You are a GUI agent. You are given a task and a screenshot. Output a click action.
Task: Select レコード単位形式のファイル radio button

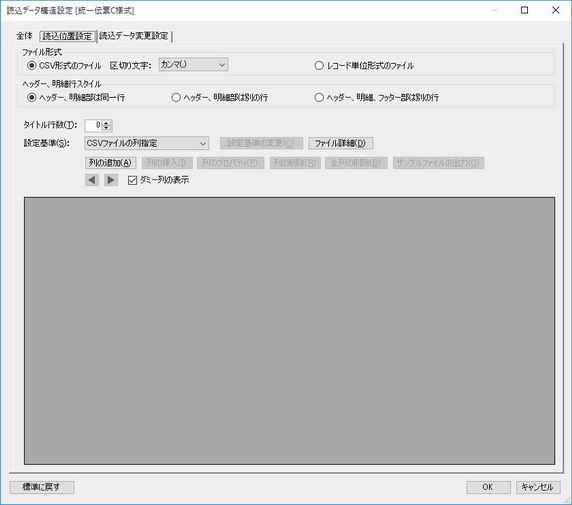pos(319,66)
